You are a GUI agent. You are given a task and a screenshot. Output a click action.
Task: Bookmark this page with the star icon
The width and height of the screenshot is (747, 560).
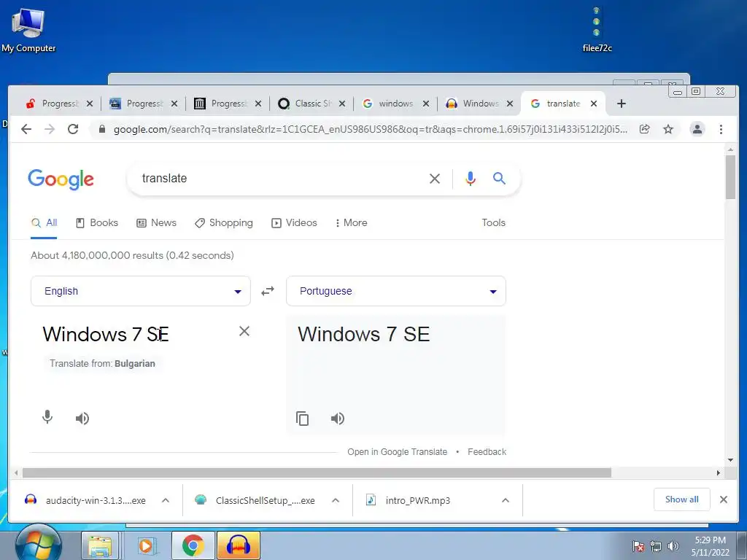[668, 129]
